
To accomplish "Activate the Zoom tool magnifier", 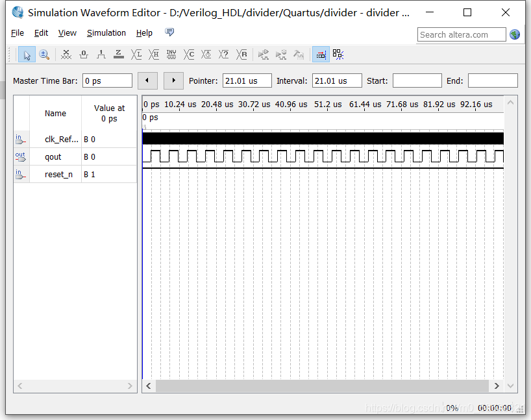I will pyautogui.click(x=44, y=55).
